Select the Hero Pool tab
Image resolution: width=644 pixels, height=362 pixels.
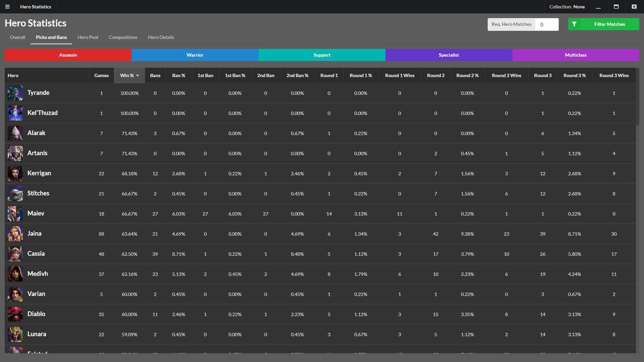(88, 37)
